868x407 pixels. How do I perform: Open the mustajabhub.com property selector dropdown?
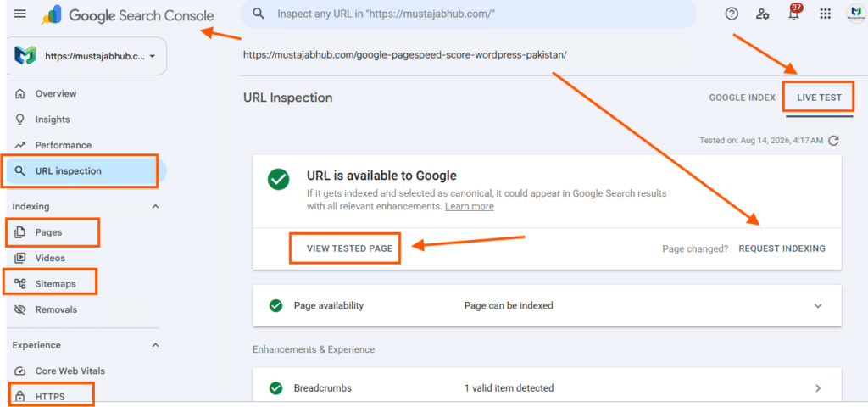click(x=86, y=56)
